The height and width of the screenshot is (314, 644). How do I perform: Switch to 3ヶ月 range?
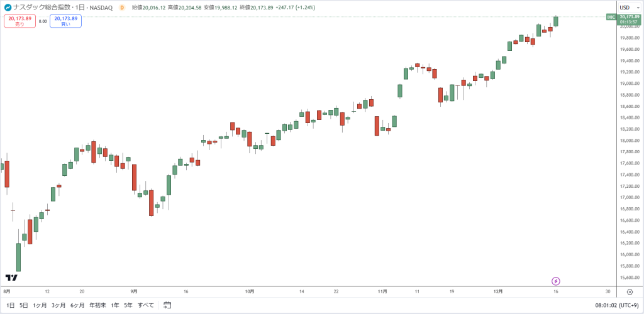(58, 305)
